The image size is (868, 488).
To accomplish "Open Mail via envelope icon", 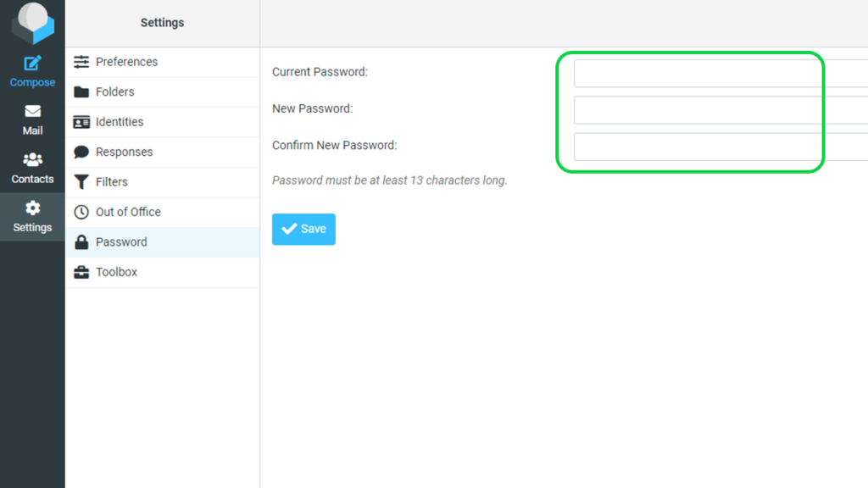I will [x=32, y=111].
